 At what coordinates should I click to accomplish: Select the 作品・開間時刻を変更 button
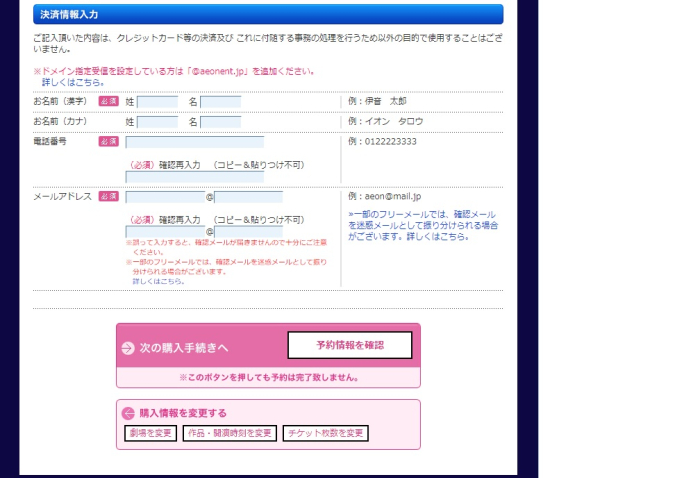click(x=229, y=433)
